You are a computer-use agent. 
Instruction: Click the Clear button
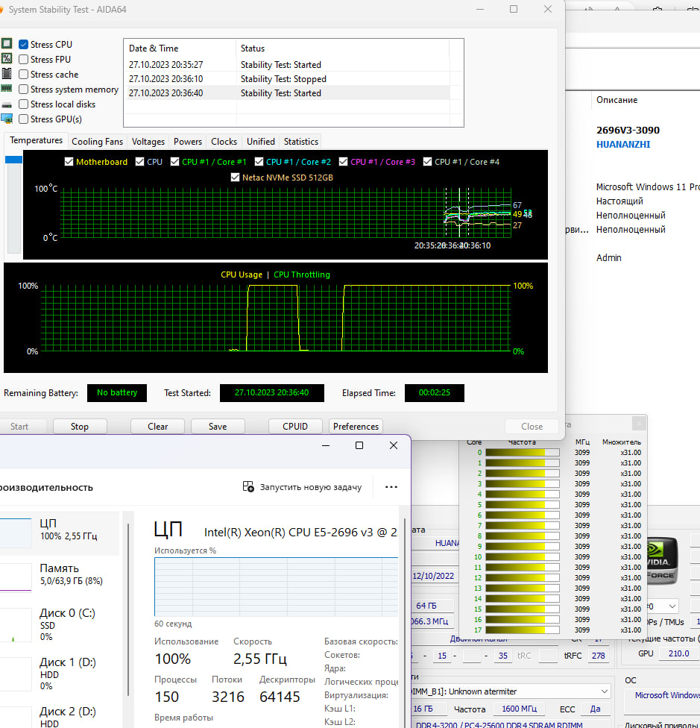tap(158, 426)
